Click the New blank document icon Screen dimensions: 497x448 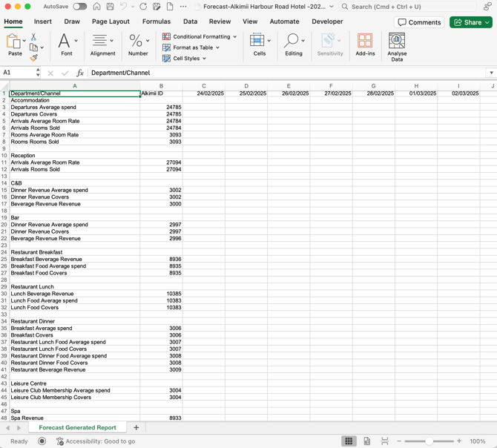tap(170, 7)
